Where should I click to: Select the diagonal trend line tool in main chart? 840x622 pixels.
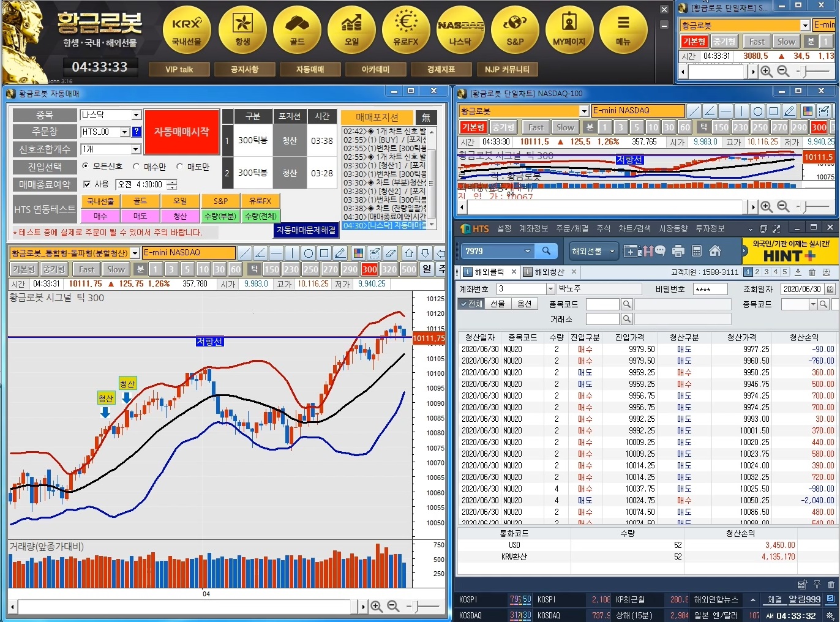[x=244, y=253]
